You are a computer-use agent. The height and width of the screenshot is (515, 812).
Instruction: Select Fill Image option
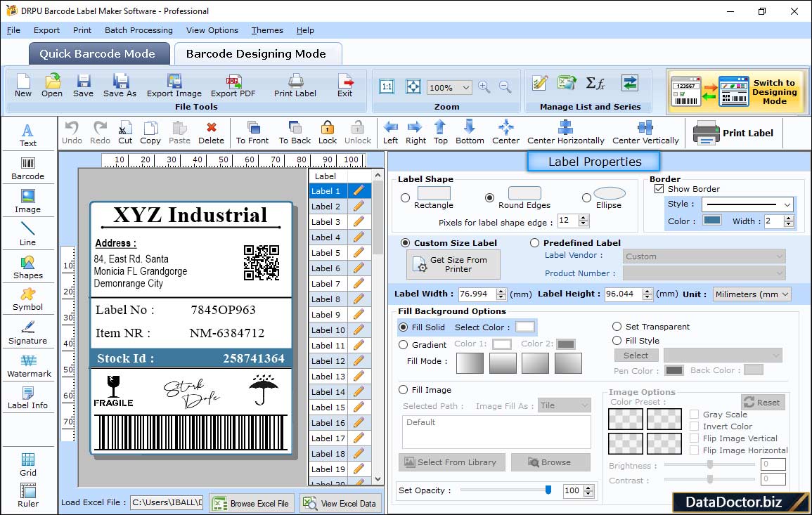(x=404, y=390)
